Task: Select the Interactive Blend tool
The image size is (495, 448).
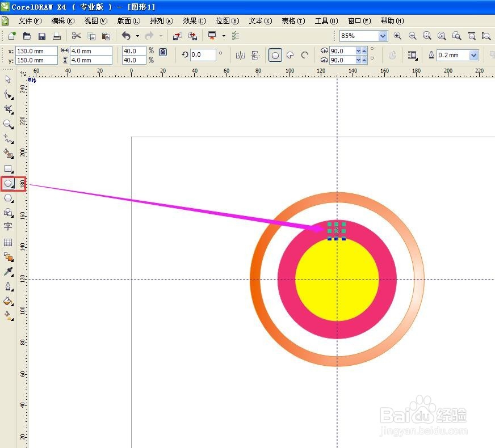Action: 8,257
